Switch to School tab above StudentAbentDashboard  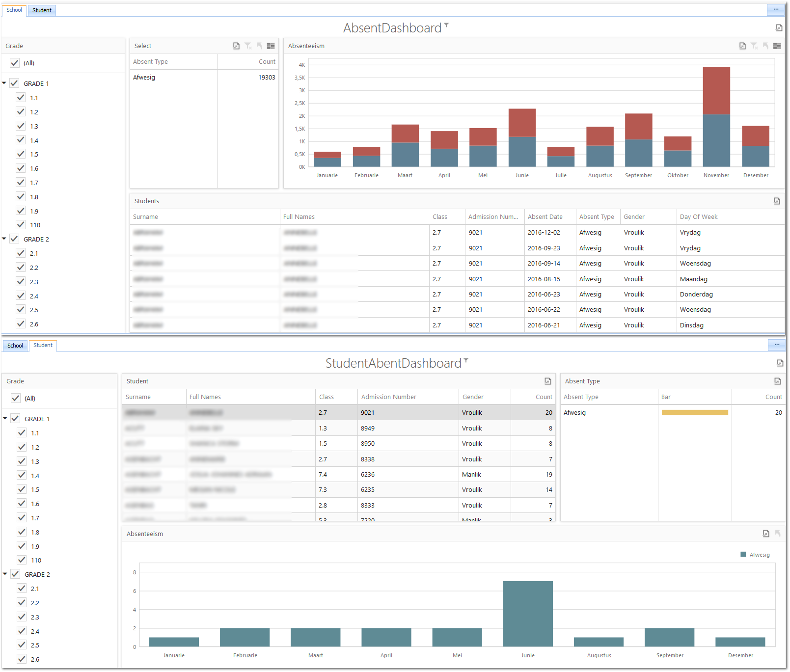tap(15, 346)
